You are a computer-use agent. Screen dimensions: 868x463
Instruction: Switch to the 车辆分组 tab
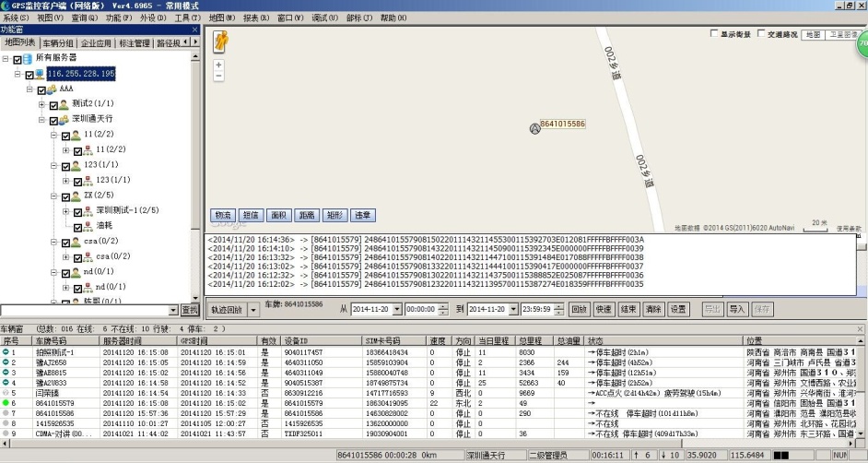58,42
